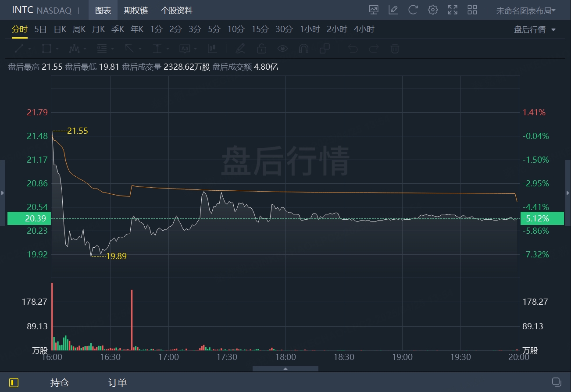Open the 订单 orders panel
This screenshot has height=392, width=571.
[x=118, y=382]
